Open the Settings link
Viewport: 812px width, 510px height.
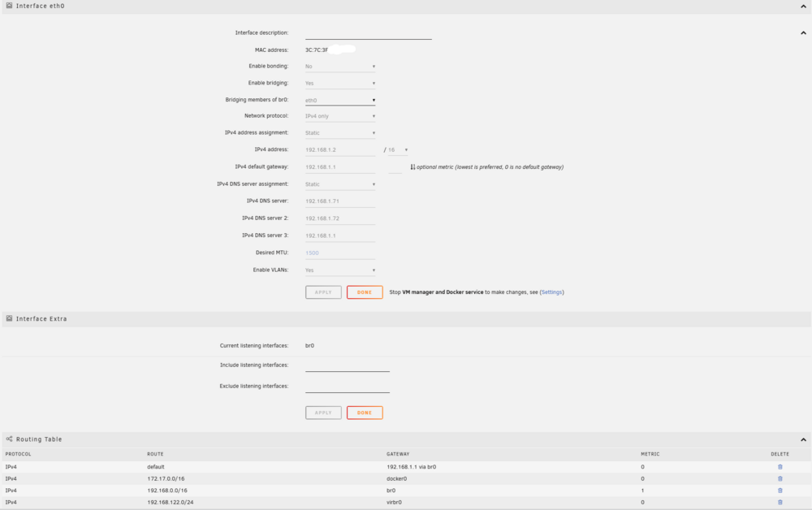pyautogui.click(x=551, y=292)
